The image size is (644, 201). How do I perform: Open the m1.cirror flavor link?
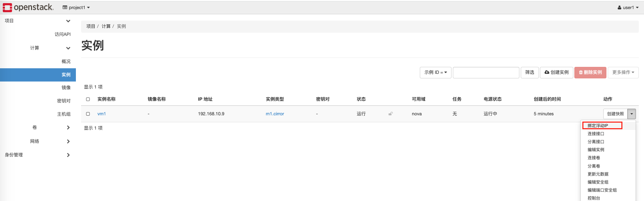coord(275,114)
